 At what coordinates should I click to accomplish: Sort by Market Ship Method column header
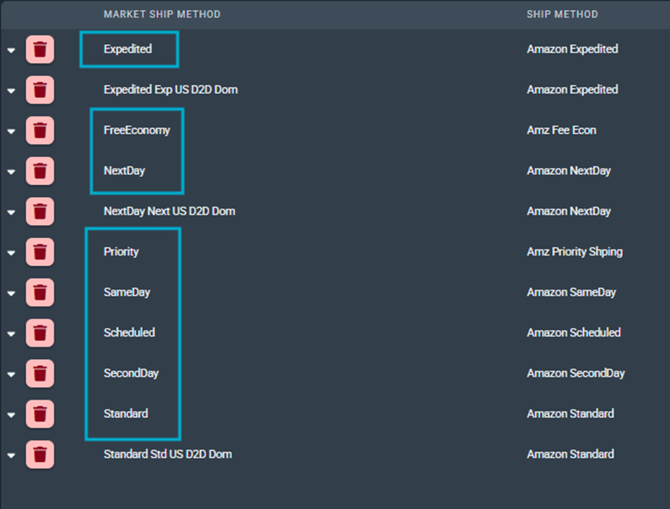pos(162,15)
